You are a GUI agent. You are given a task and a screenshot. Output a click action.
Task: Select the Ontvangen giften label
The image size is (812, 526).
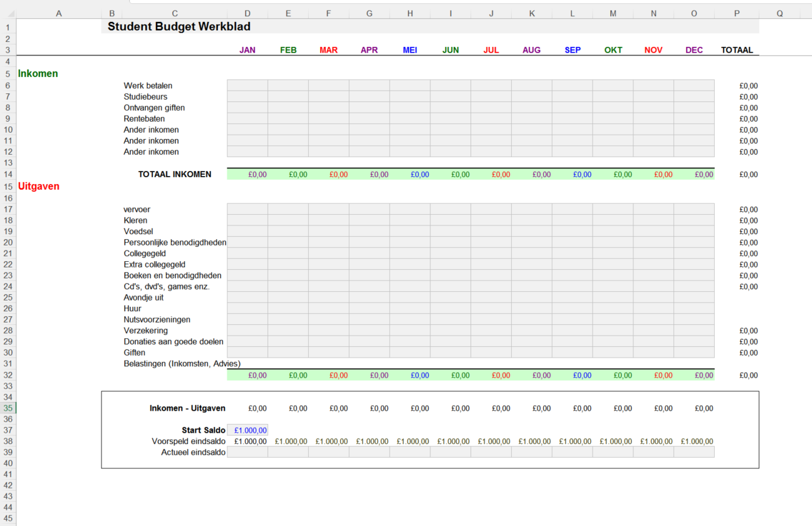coord(154,108)
